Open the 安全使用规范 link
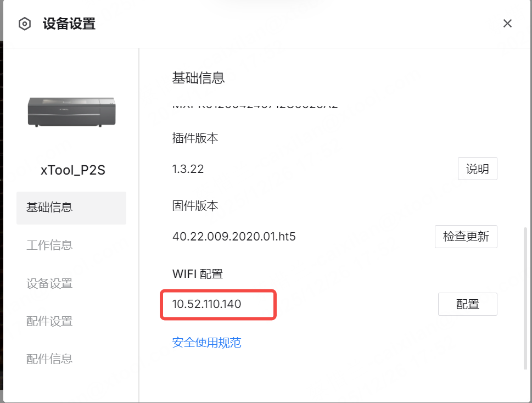532x403 pixels. 206,343
